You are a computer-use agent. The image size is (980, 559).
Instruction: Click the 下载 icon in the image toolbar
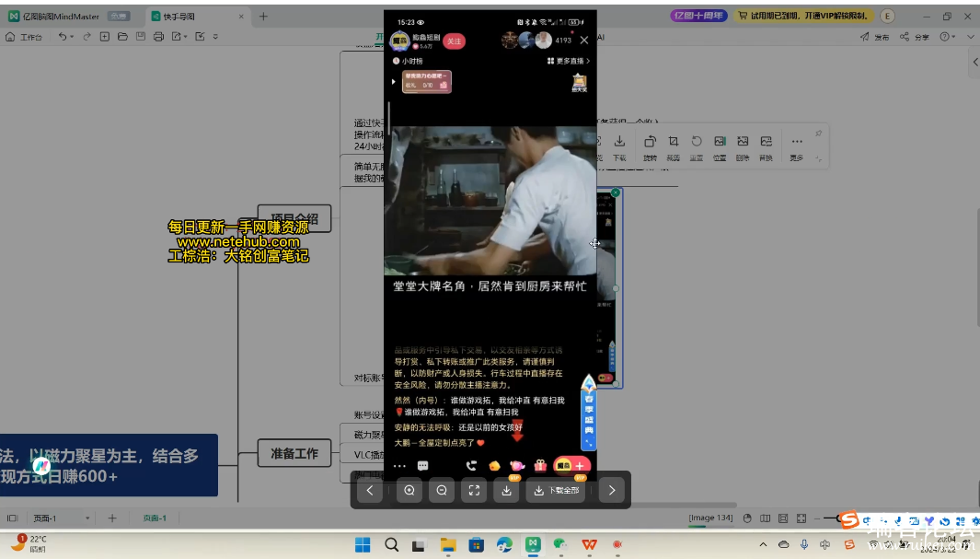click(x=619, y=147)
